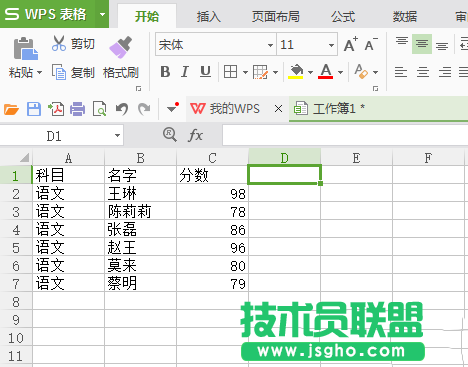Viewport: 468px width, 367px height.
Task: Open font color dropdown arrow
Action: (340, 72)
